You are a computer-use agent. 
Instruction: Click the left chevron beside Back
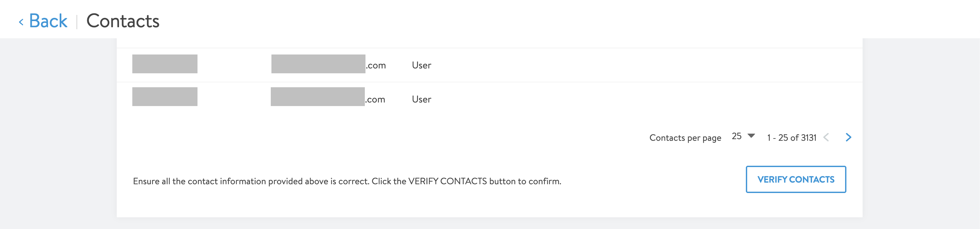point(21,22)
